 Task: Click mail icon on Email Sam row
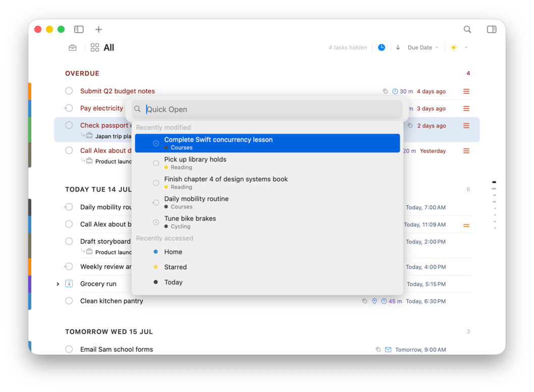[388, 350]
